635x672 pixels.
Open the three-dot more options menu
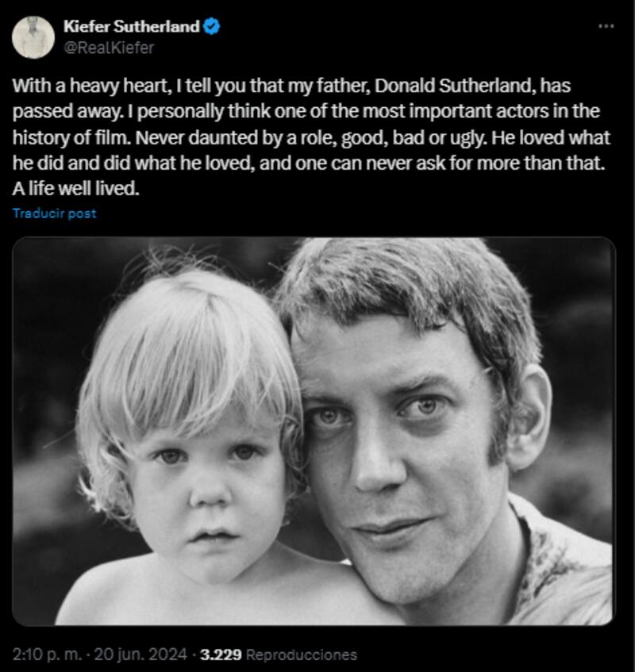tap(606, 26)
